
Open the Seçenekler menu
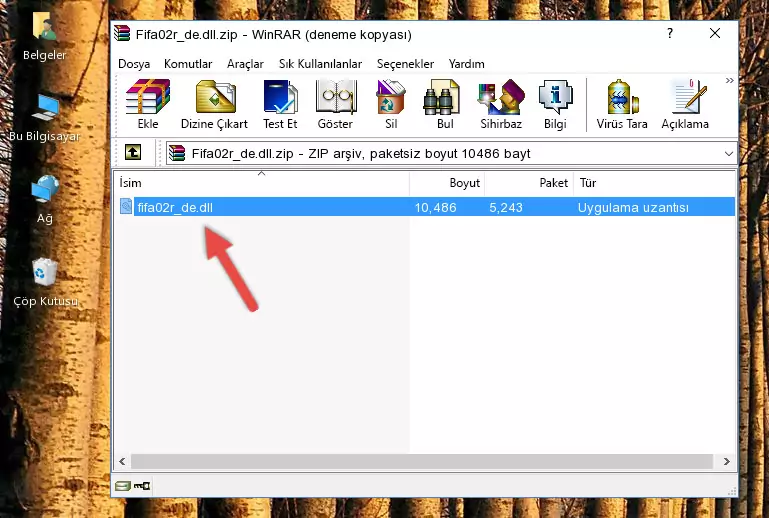click(x=405, y=64)
